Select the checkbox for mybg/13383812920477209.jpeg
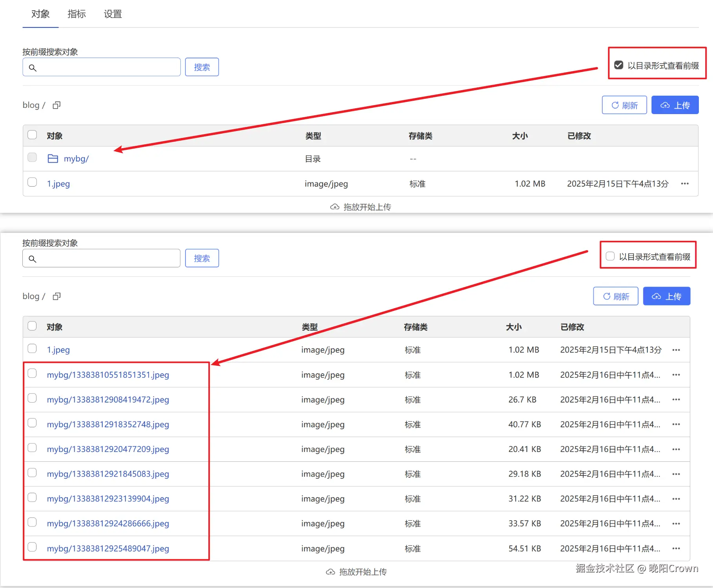713x588 pixels. (x=32, y=448)
